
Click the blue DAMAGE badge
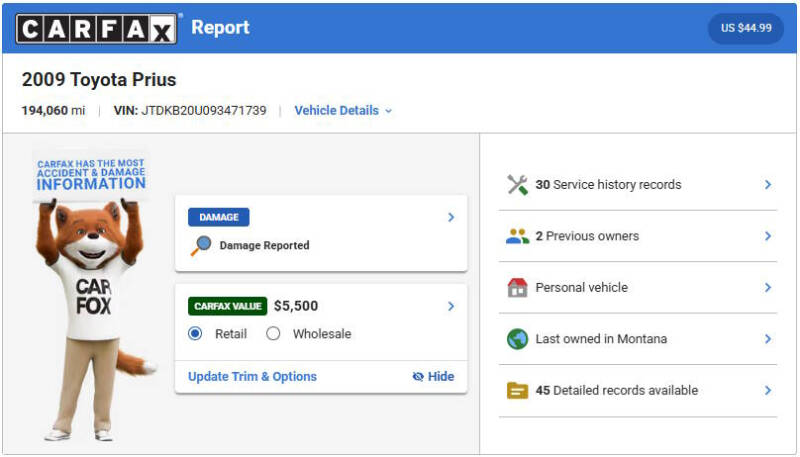point(218,217)
